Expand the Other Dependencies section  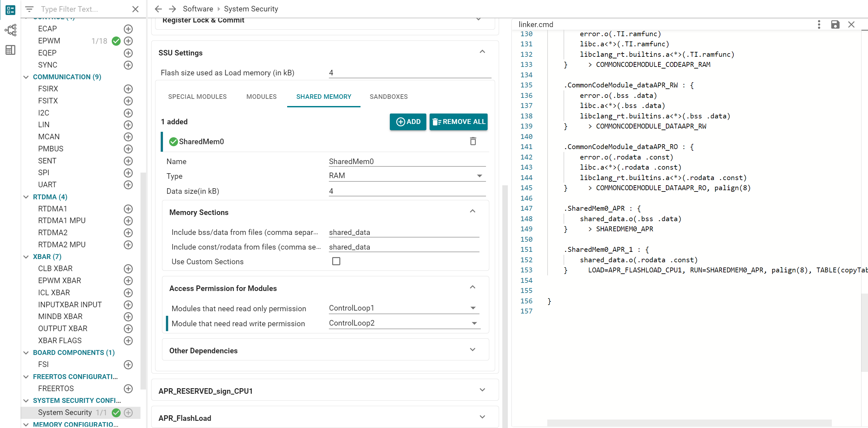point(472,350)
